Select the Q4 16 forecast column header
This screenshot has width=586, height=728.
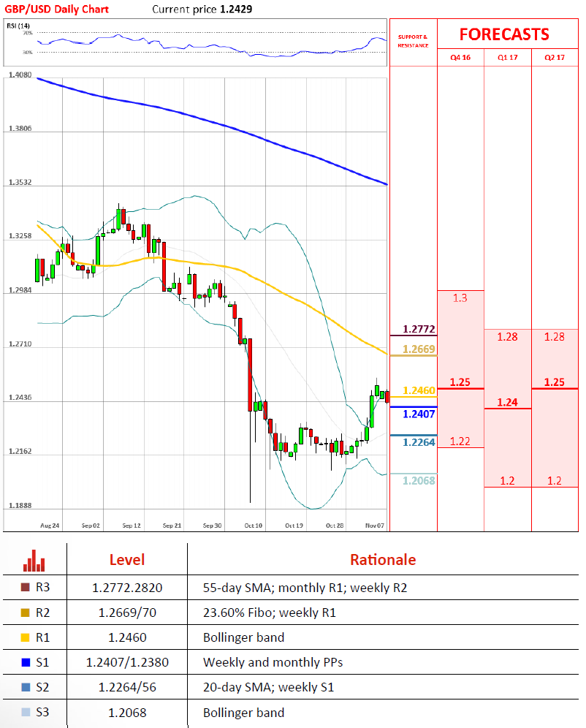[460, 58]
